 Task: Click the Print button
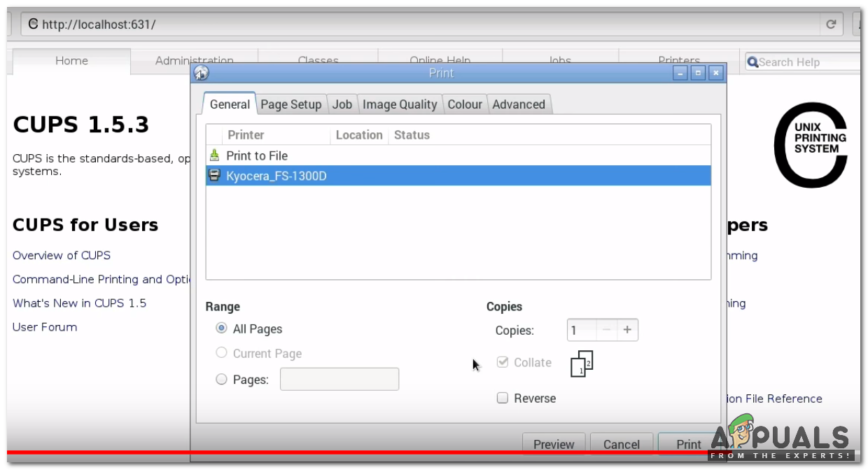tap(689, 444)
